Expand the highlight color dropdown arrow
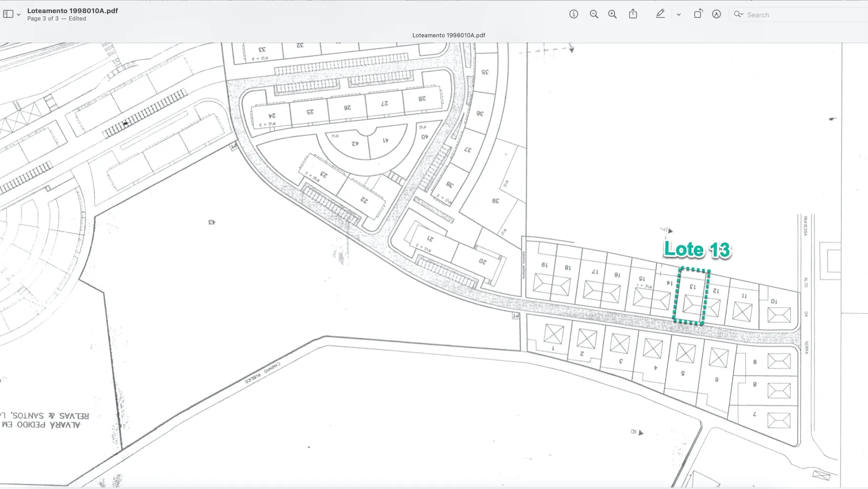 (x=679, y=15)
